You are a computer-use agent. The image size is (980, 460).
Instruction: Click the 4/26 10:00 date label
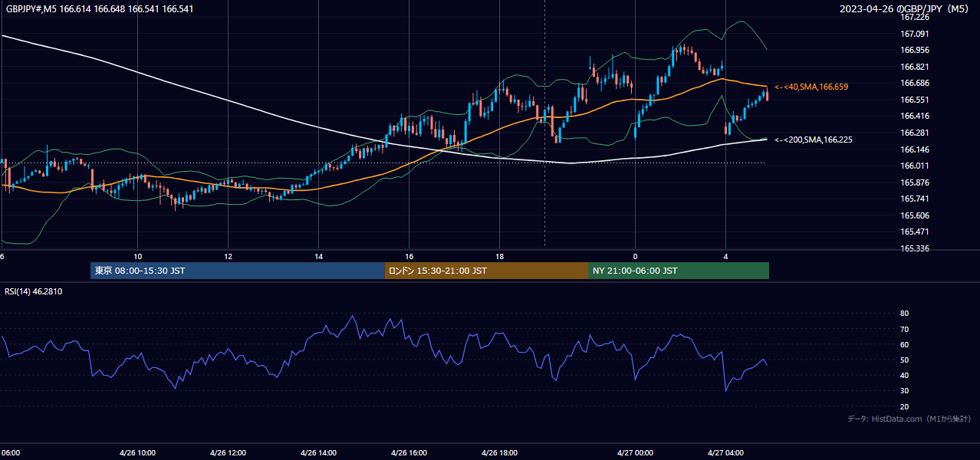[137, 452]
